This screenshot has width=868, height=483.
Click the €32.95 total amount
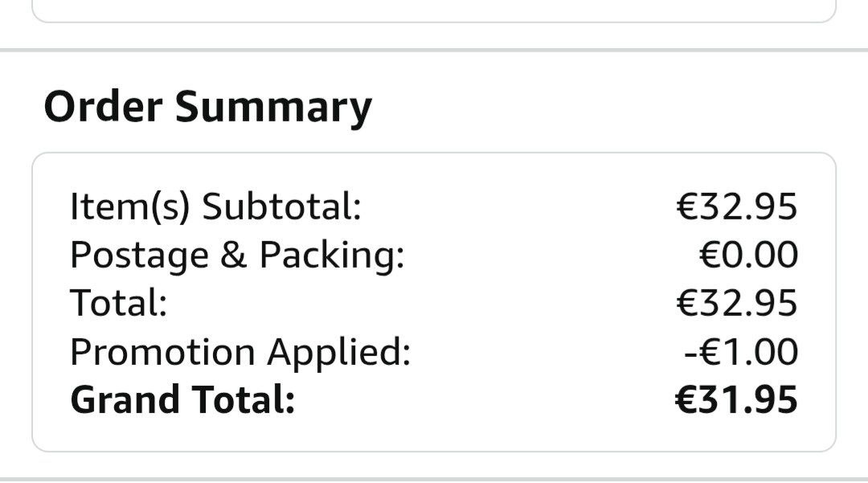tap(737, 303)
